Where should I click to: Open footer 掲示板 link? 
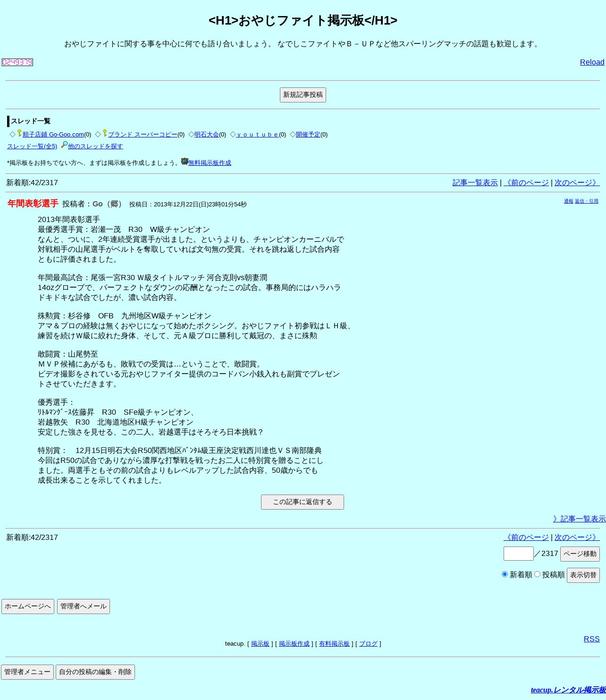[260, 644]
